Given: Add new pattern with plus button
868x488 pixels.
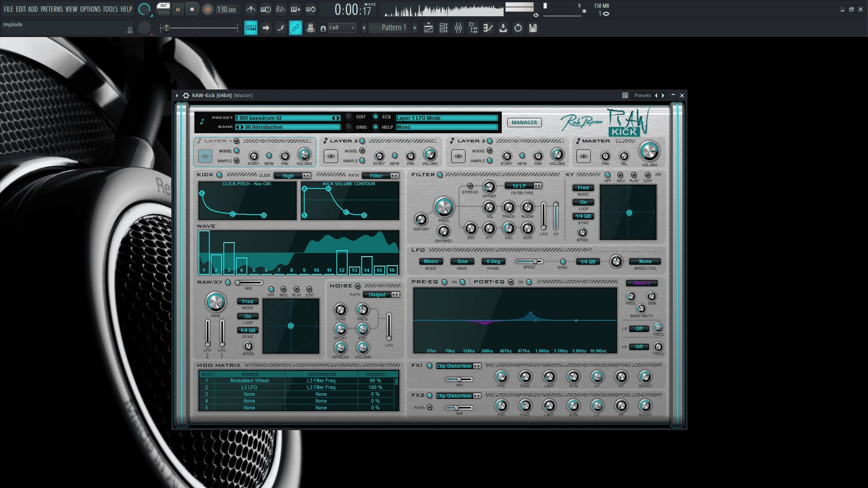Looking at the screenshot, I should click(415, 28).
